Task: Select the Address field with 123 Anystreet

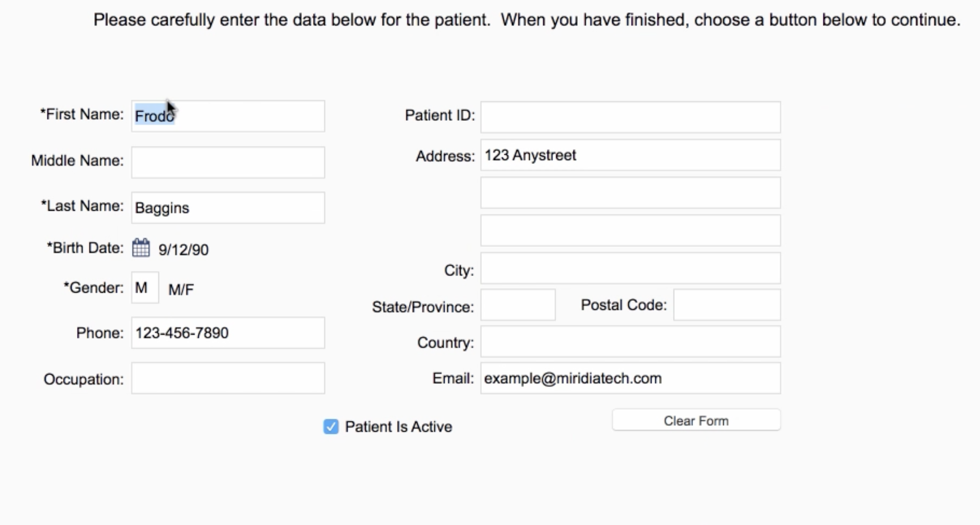Action: (x=630, y=155)
